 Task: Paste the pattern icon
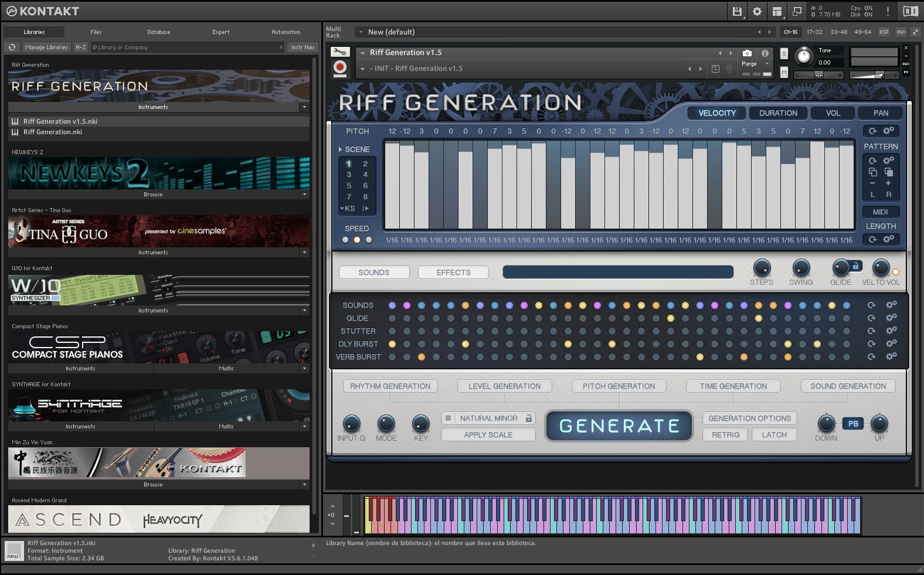tap(889, 172)
